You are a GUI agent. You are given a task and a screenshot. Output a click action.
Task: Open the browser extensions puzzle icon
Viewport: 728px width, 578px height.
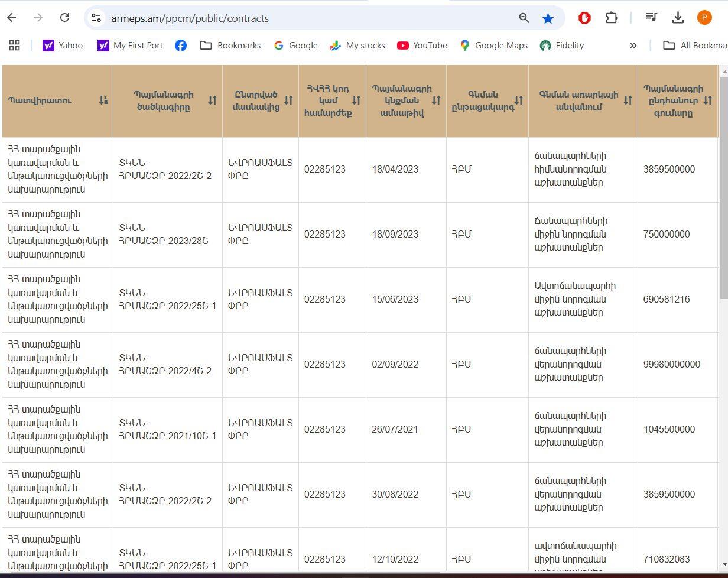[x=612, y=18]
